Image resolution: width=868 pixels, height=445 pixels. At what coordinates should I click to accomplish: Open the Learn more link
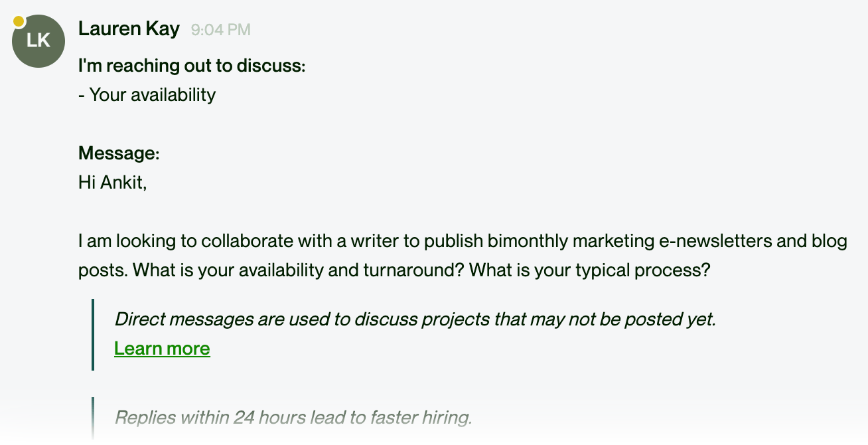[162, 348]
